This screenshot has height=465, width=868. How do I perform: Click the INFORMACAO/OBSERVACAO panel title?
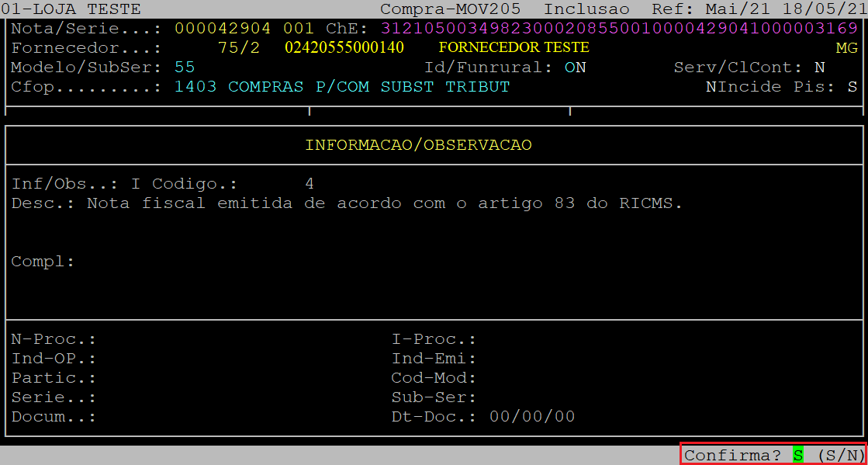[x=419, y=144]
